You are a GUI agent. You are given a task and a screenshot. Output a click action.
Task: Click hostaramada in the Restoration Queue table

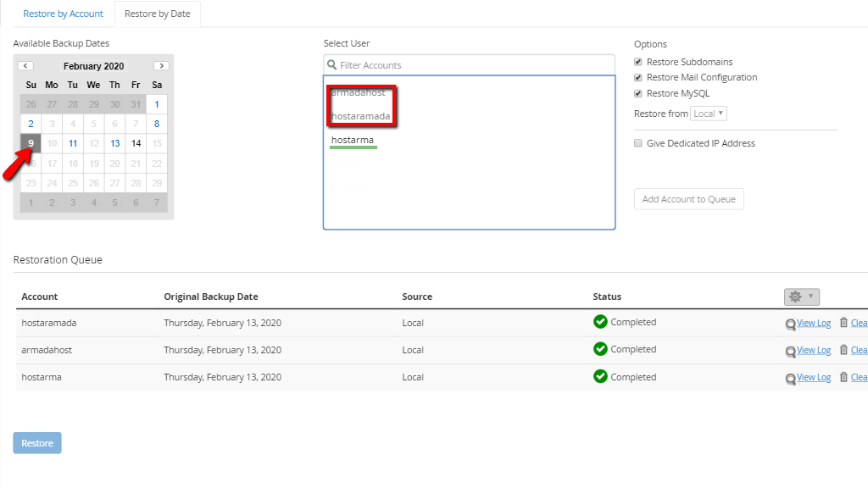click(48, 323)
